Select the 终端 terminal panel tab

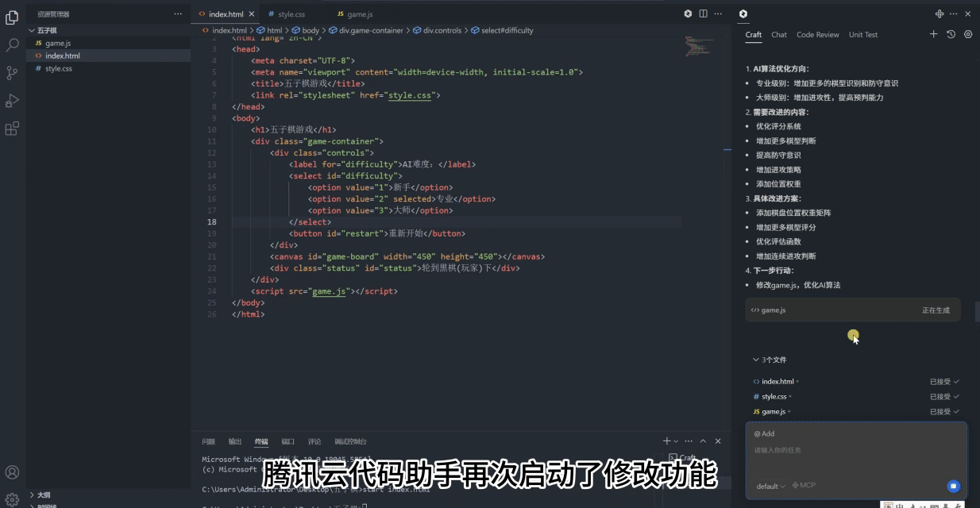[261, 441]
